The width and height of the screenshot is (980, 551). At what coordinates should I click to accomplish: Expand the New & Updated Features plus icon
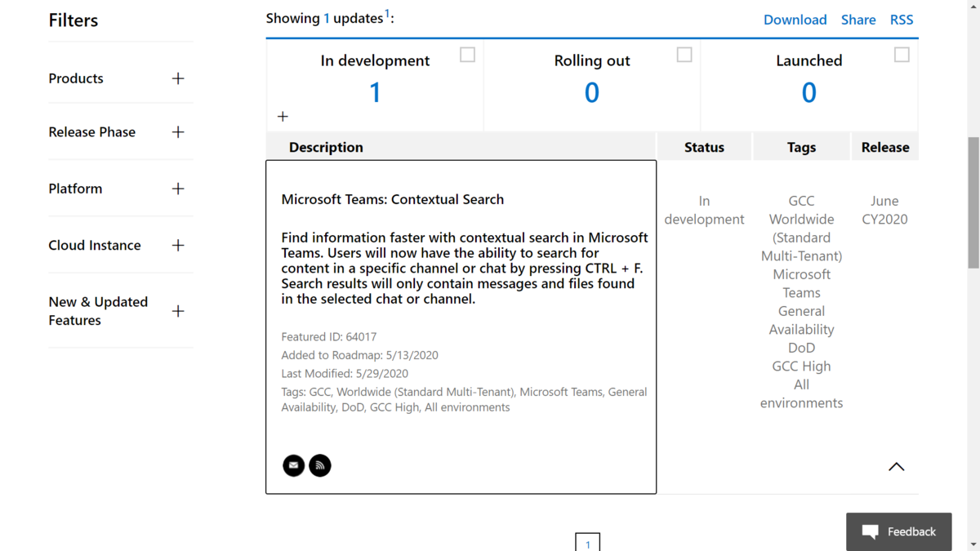click(178, 311)
